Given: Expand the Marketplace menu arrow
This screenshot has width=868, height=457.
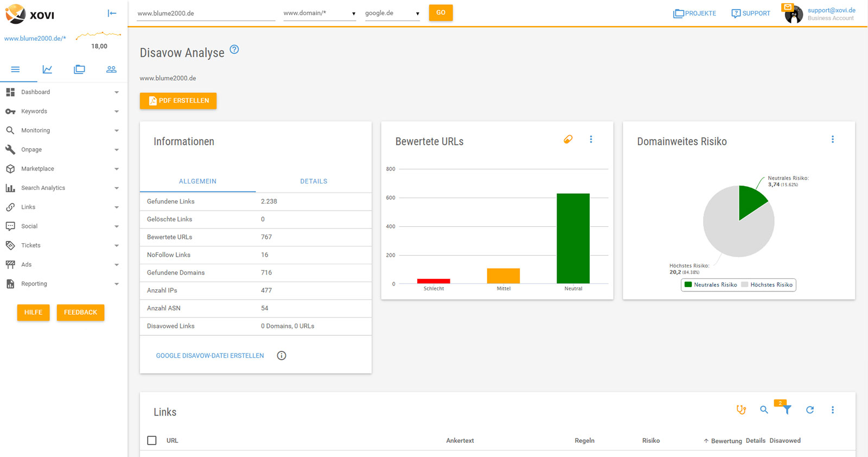Looking at the screenshot, I should coord(117,169).
